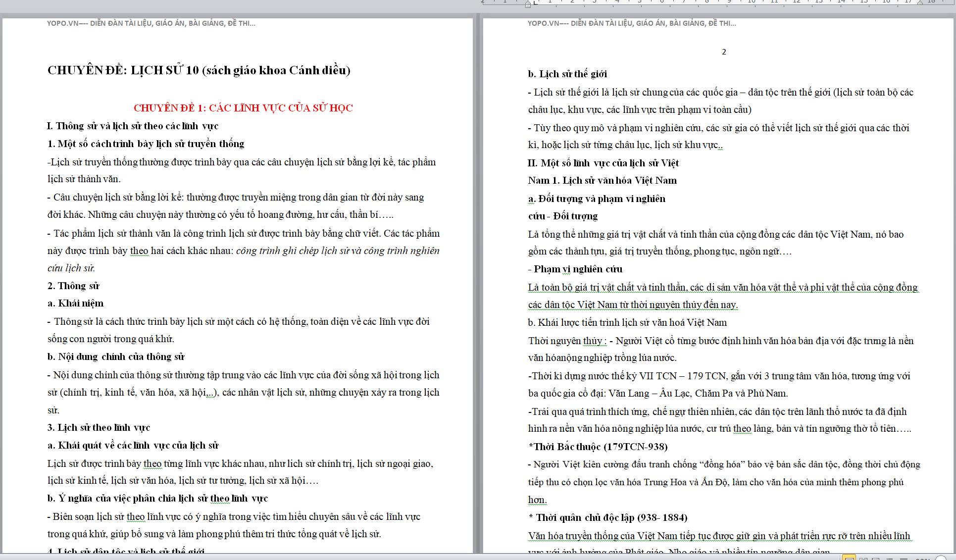Click the title 'CHUYÊN ĐỀ: LỊCH SỬ 10'
This screenshot has height=560, width=956.
pos(123,70)
